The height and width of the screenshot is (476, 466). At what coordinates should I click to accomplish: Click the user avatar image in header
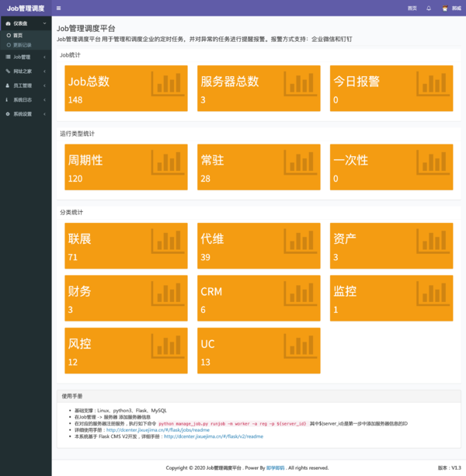445,9
